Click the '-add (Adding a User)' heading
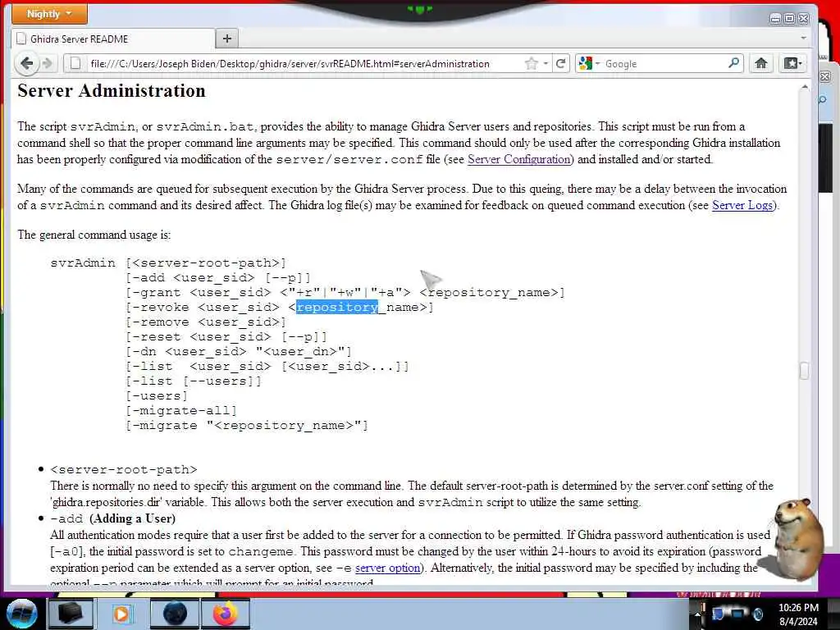Viewport: 840px width, 630px height. (x=113, y=518)
